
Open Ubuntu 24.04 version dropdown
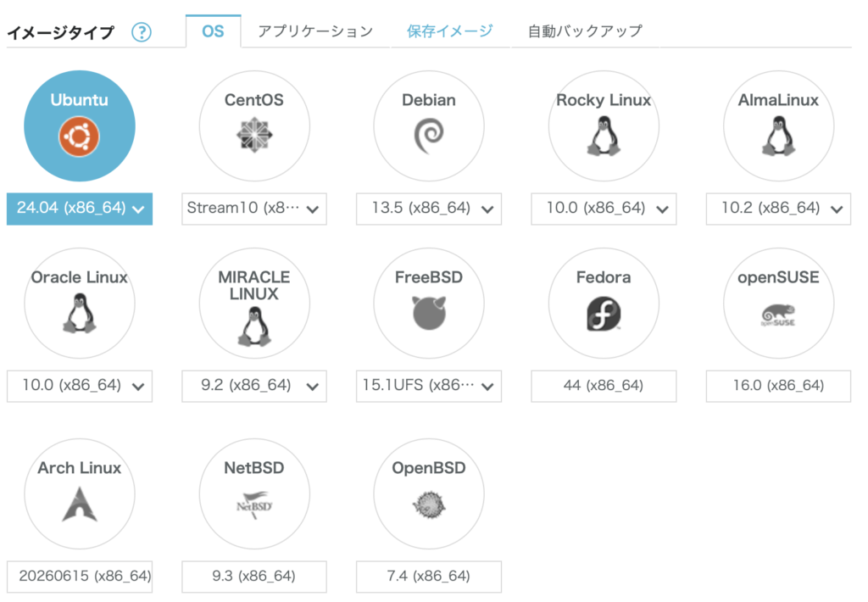pos(80,209)
